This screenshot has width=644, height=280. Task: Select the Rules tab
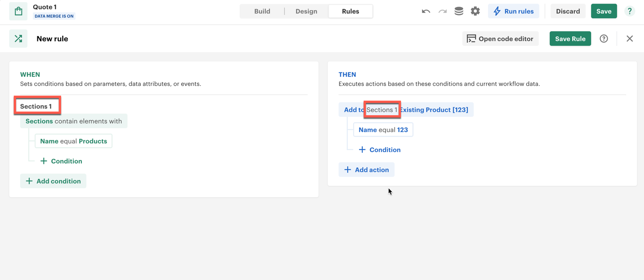coord(350,11)
